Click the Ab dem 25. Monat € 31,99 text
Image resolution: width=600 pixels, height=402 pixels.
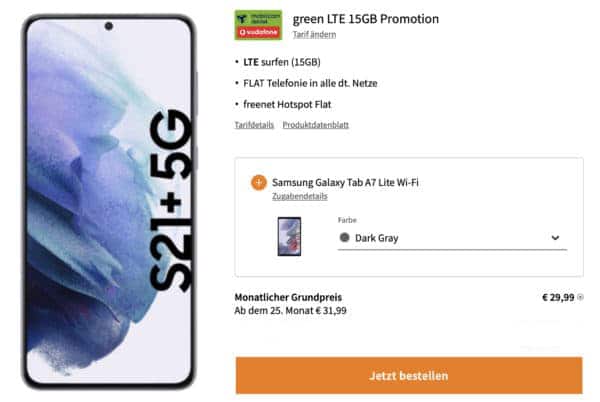290,311
